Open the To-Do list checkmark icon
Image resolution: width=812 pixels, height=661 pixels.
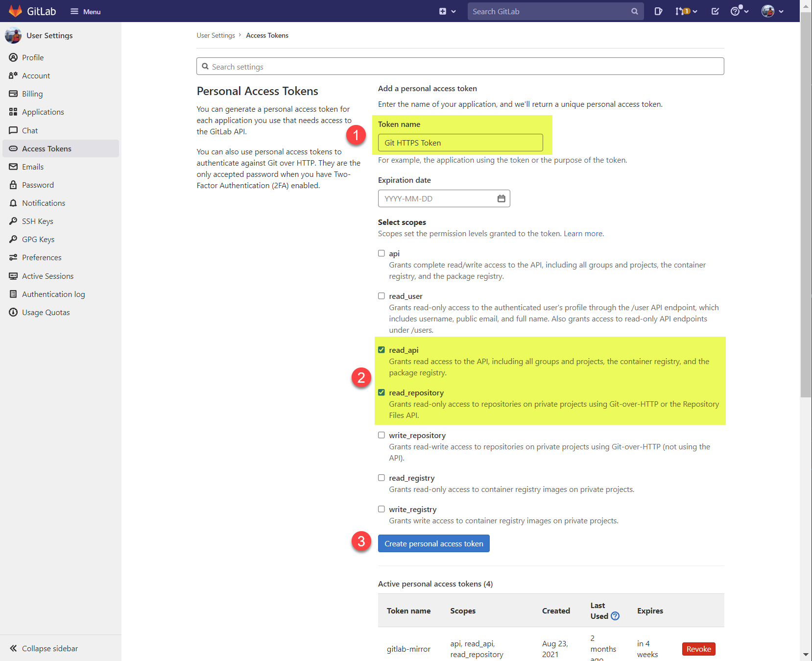pos(715,11)
